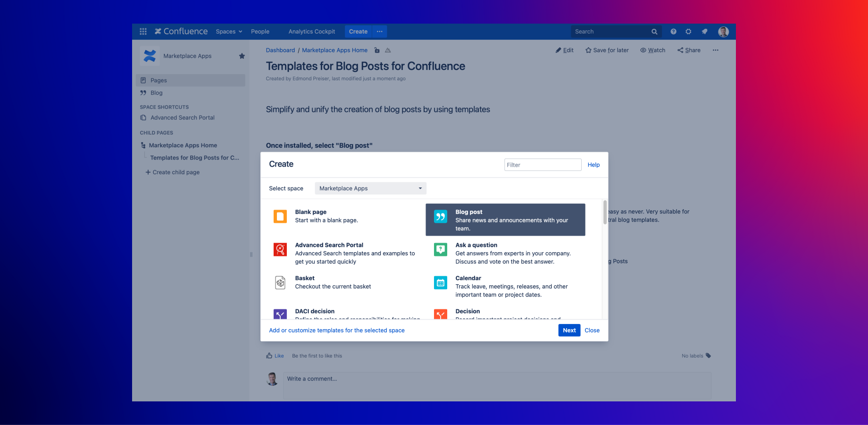Open the settings gear icon
The width and height of the screenshot is (868, 425).
click(688, 32)
